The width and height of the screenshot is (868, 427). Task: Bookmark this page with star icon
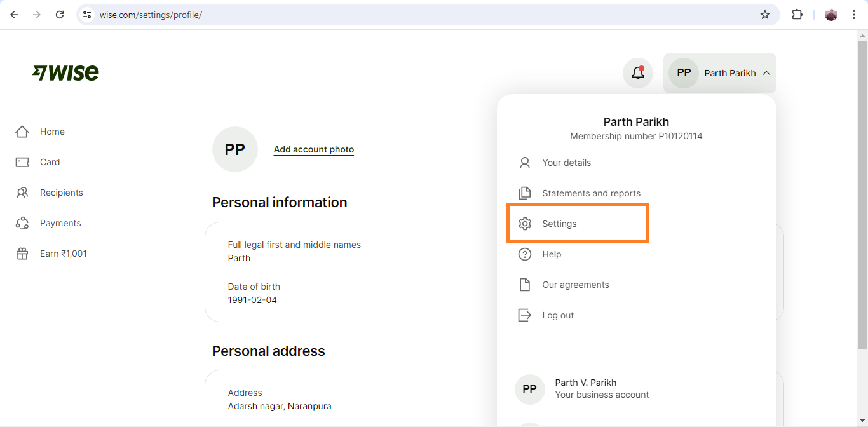(765, 15)
